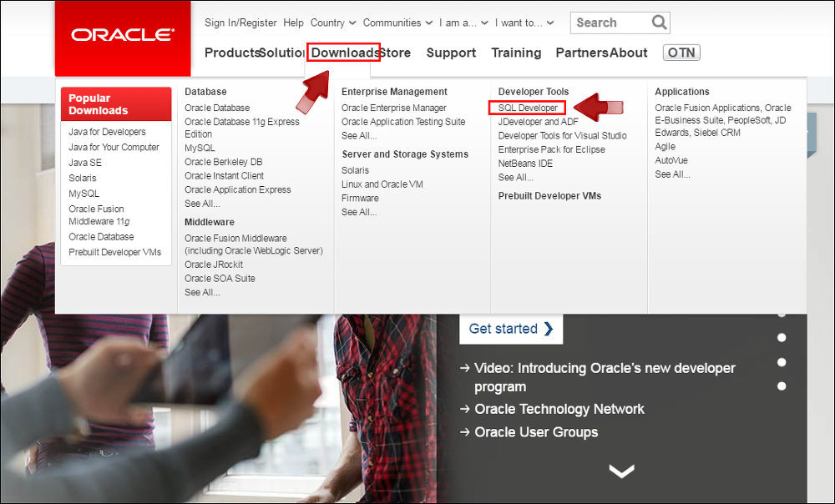Open the Help link
Viewport: 835px width, 504px height.
(293, 23)
